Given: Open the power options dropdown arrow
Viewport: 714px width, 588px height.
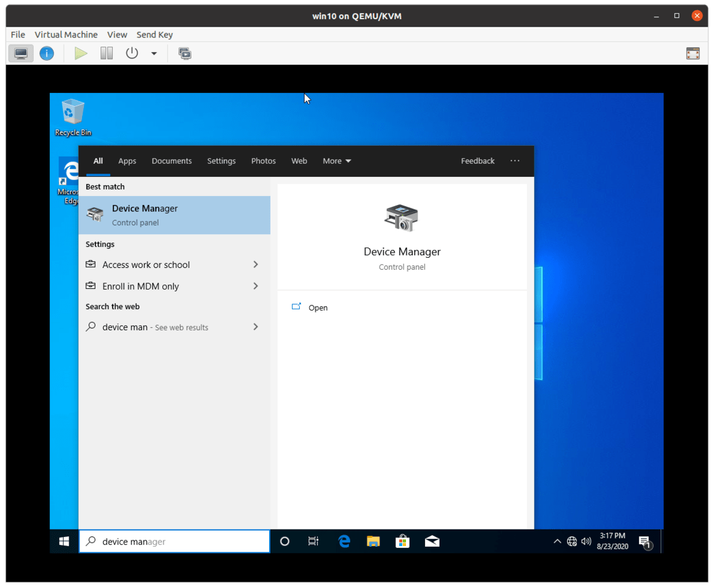Looking at the screenshot, I should pos(154,53).
